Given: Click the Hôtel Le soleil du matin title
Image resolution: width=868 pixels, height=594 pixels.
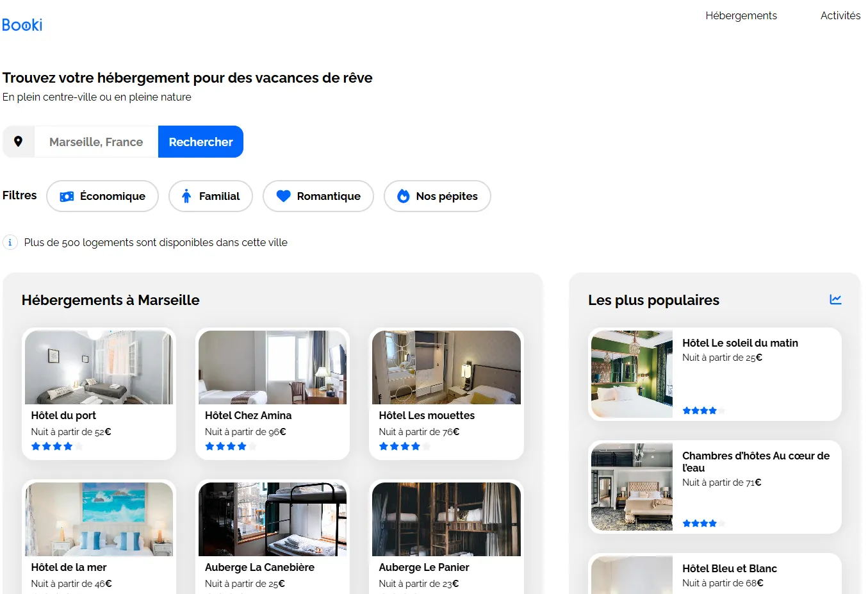Looking at the screenshot, I should [740, 343].
